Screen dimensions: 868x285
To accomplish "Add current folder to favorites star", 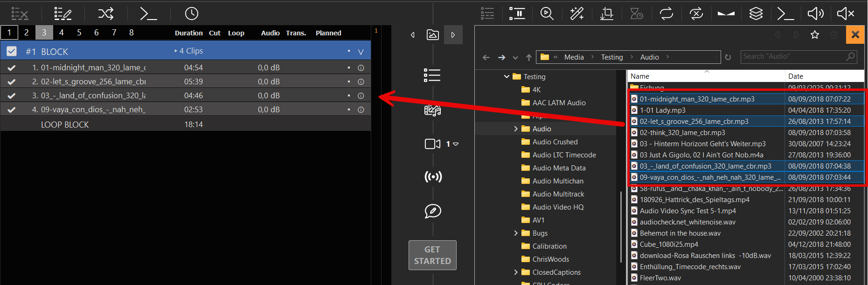I will tap(814, 35).
